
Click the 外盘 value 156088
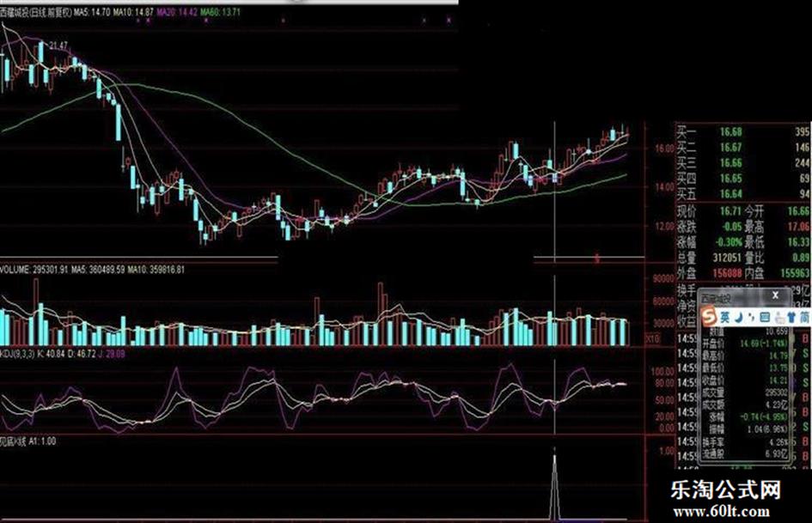[727, 273]
